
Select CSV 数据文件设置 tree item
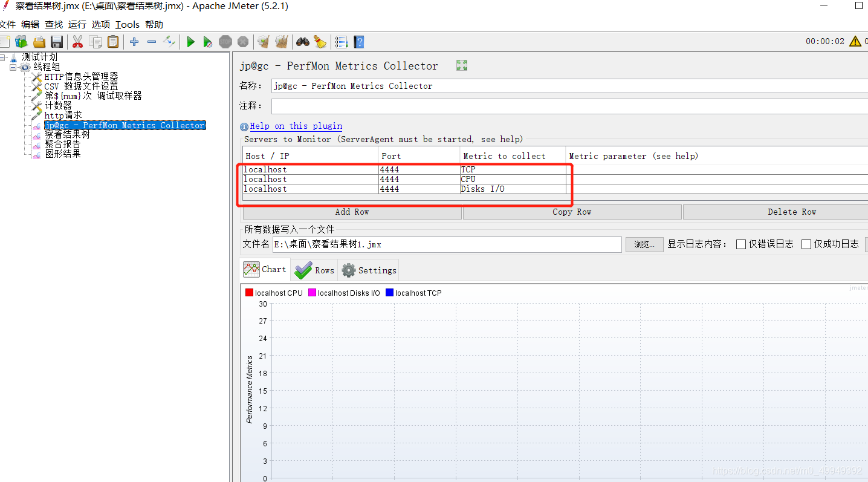pyautogui.click(x=81, y=86)
